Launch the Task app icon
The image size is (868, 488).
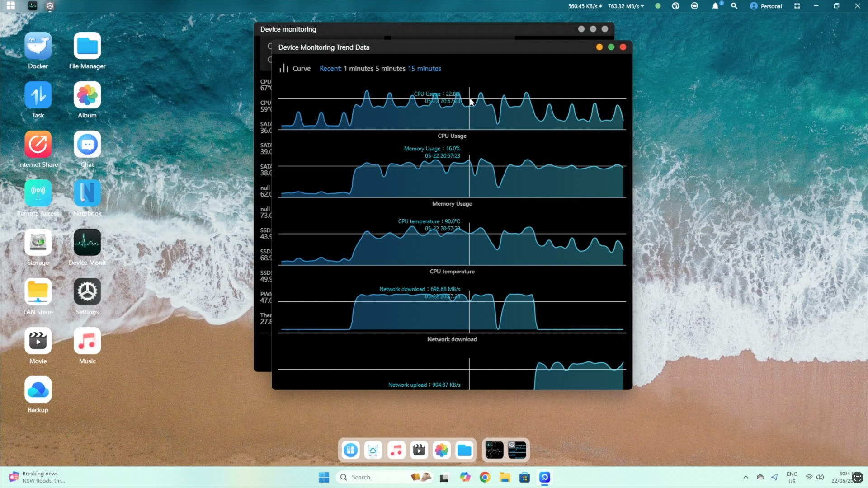(x=38, y=95)
